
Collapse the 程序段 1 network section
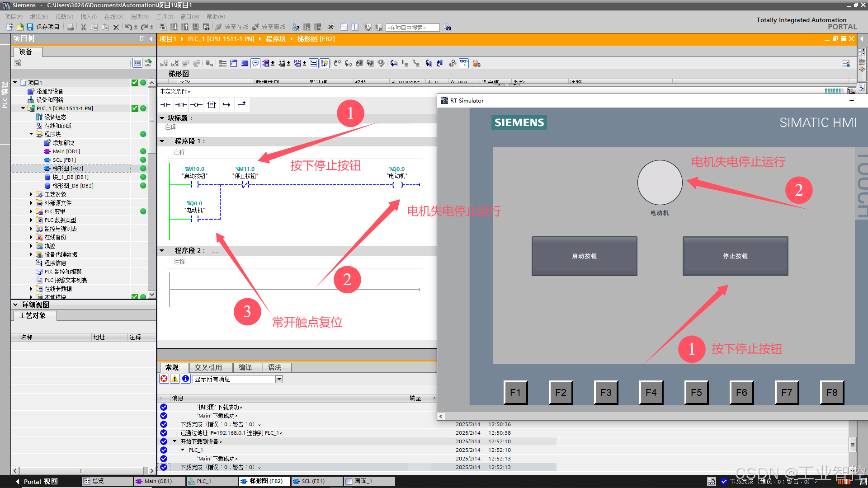click(162, 141)
